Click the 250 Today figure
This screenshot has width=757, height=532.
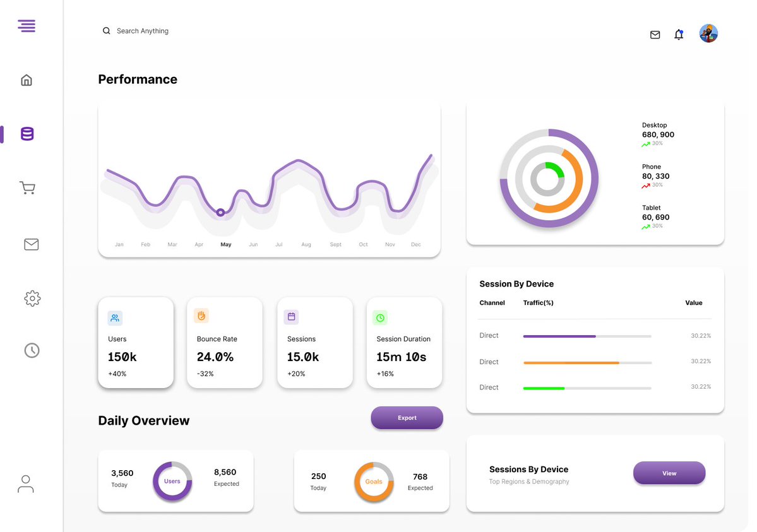click(x=319, y=476)
